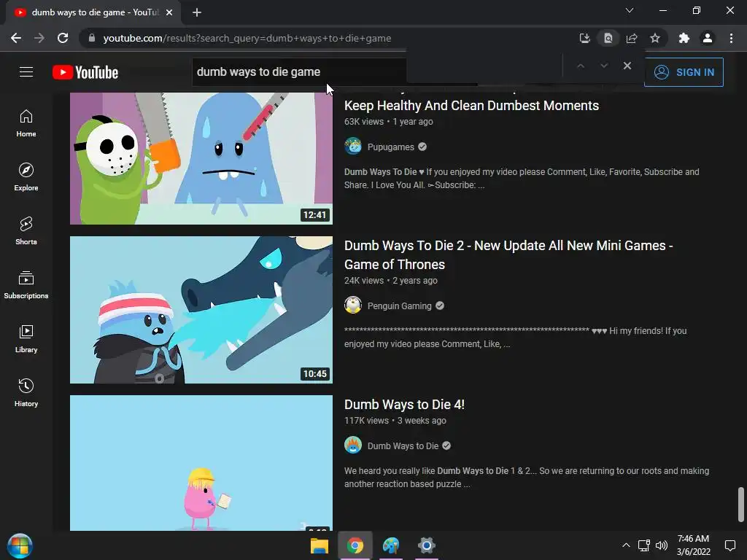Click the volume speaker tray icon
The height and width of the screenshot is (560, 747).
[x=662, y=545]
